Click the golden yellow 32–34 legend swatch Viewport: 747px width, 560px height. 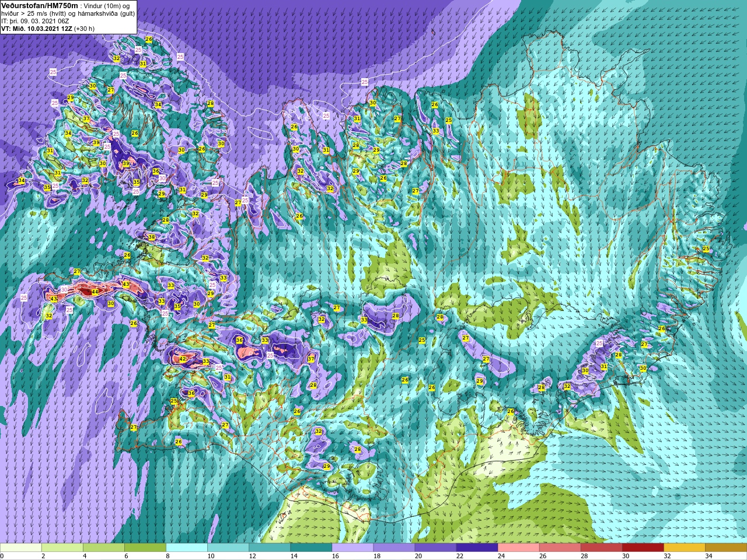click(684, 548)
